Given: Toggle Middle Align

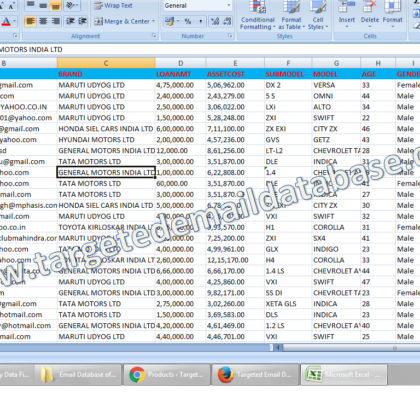Looking at the screenshot, I should coord(43,5).
